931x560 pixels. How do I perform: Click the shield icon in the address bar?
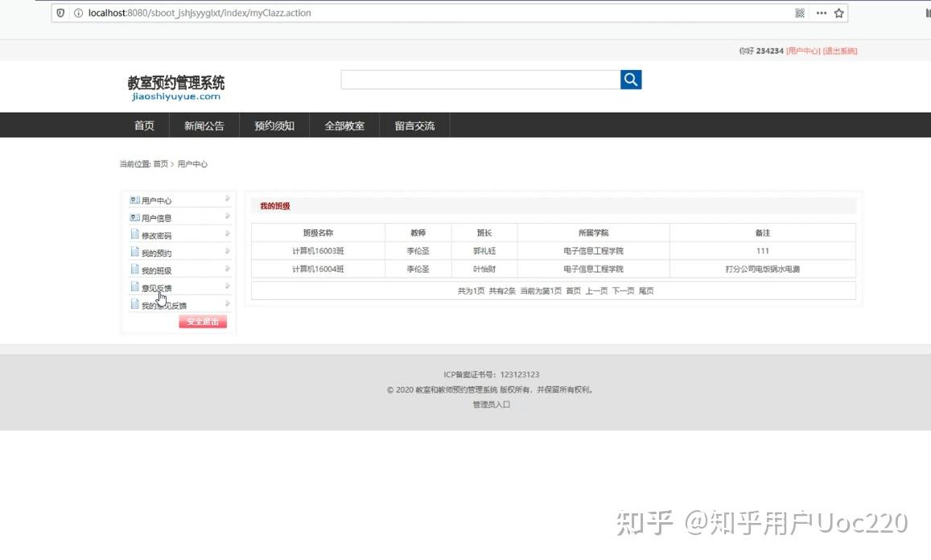pyautogui.click(x=60, y=12)
